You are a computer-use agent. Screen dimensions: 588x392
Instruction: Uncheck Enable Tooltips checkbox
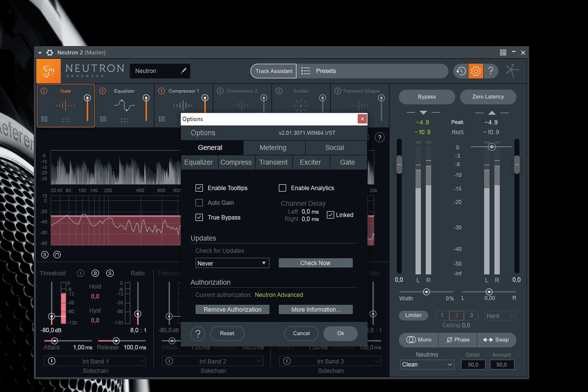click(199, 188)
